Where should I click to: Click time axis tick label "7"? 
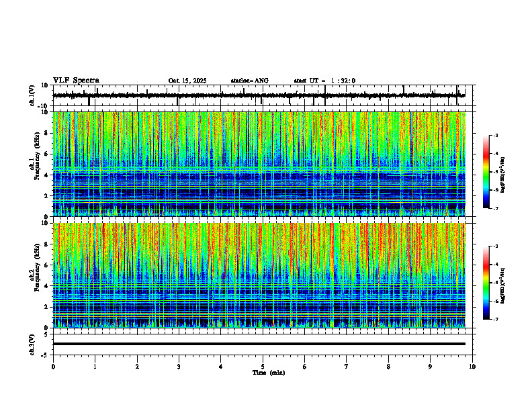pos(347,367)
